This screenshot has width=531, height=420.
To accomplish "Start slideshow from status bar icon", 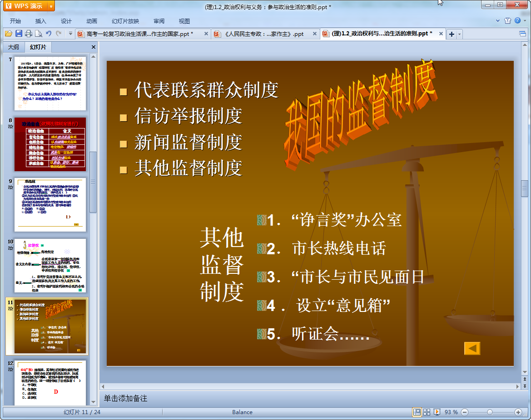I will [437, 412].
